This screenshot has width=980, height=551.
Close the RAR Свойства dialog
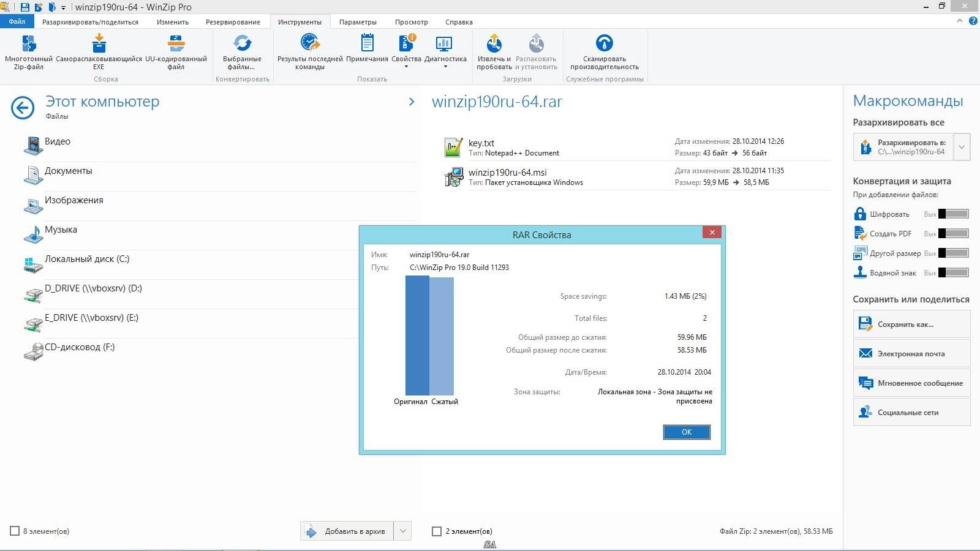click(712, 232)
